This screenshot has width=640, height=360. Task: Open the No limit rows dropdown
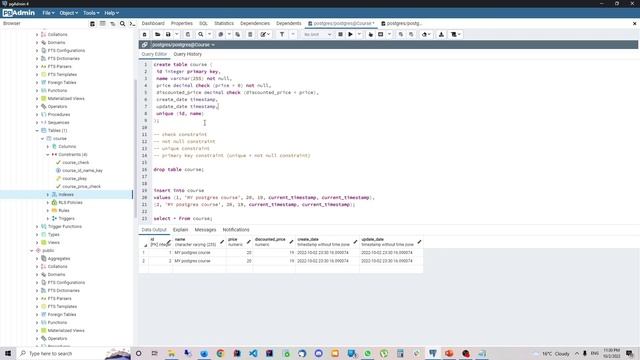(317, 35)
